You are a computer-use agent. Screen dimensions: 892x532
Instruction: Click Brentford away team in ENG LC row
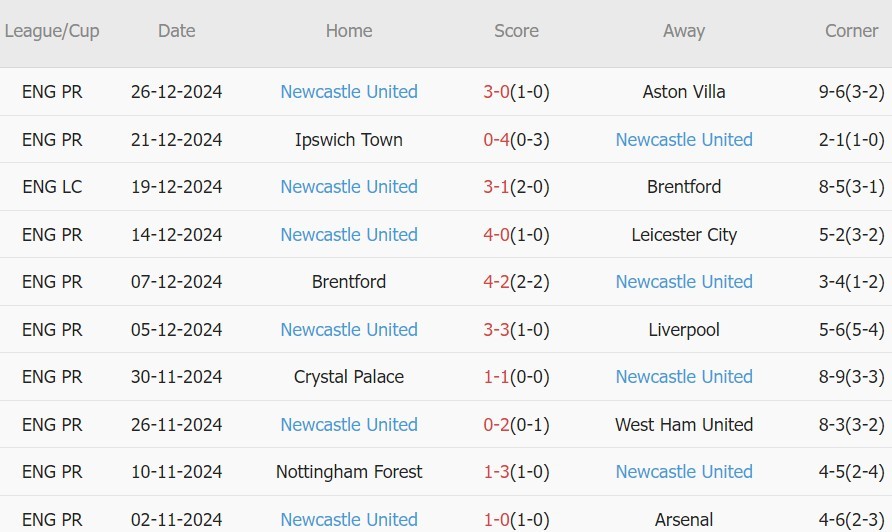click(x=684, y=187)
